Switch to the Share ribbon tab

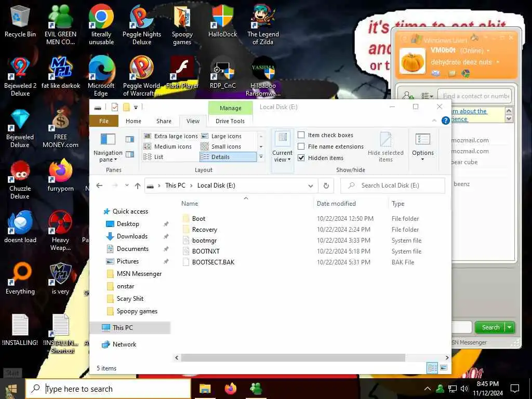164,121
